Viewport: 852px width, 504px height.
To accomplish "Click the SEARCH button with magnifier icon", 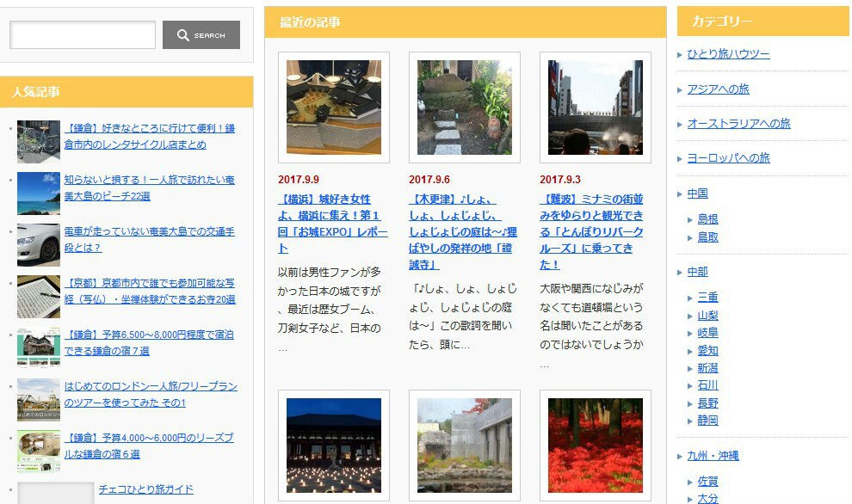I will coord(201,34).
